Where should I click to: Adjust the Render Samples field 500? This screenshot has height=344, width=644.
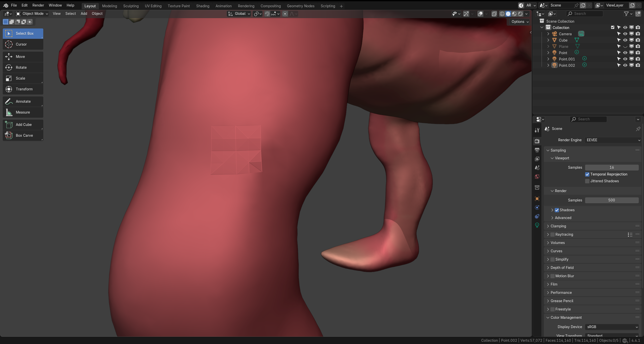[x=612, y=200]
